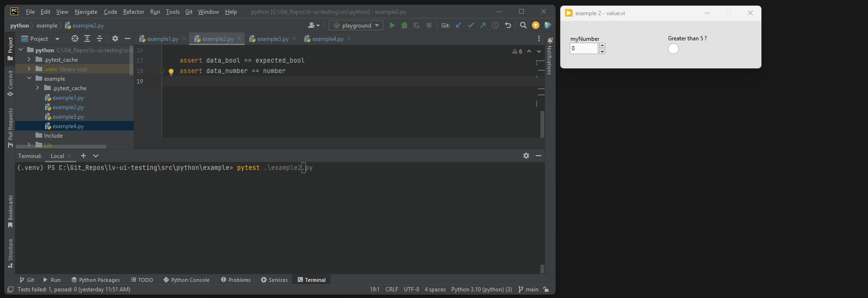Screen dimensions: 868x298
Task: Rollback changes with undo arrow
Action: click(508, 25)
